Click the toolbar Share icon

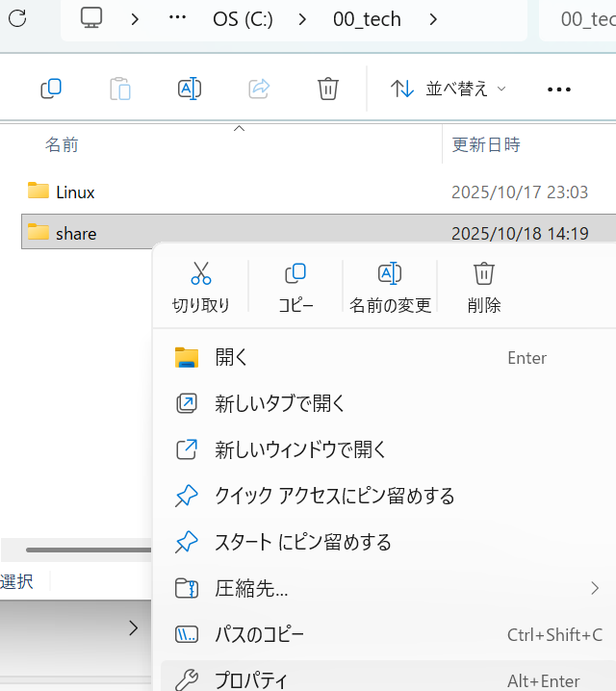[259, 89]
